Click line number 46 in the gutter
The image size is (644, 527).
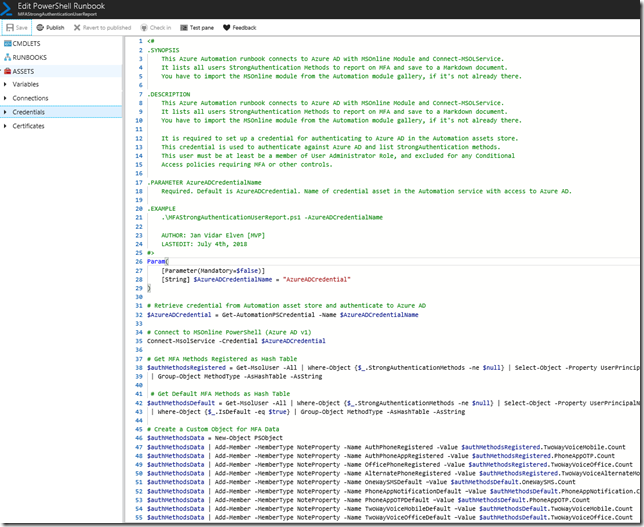[139, 439]
